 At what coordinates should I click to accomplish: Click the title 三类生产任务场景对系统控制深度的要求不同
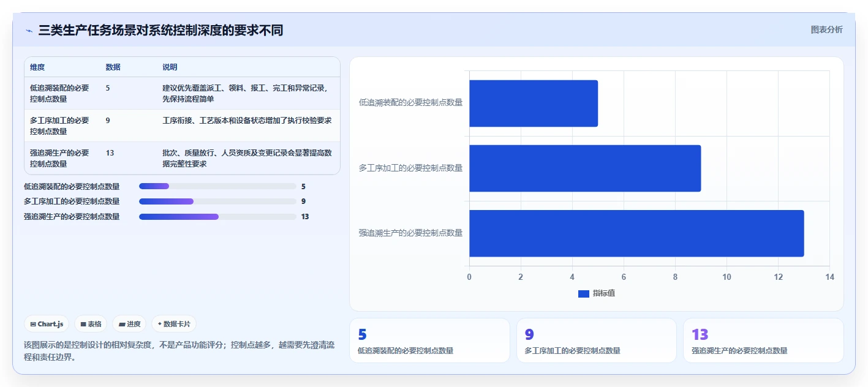(160, 30)
